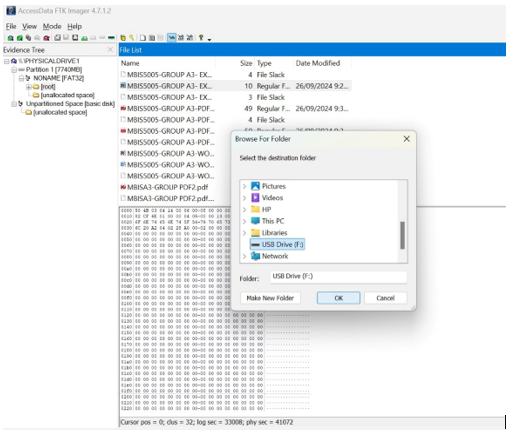Collapse the Partition 1 [7740MB] node
Image resolution: width=507 pixels, height=430 pixels.
pos(14,70)
